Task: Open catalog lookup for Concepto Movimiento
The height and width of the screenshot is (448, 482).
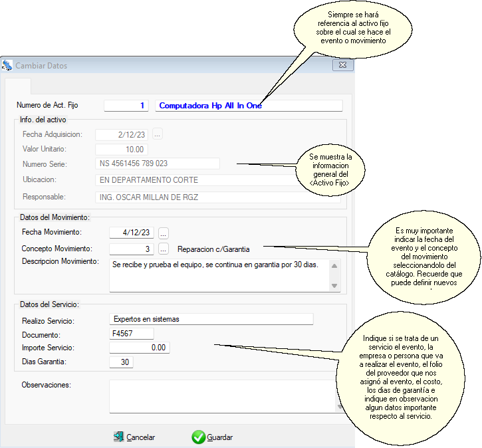Action: pyautogui.click(x=164, y=249)
